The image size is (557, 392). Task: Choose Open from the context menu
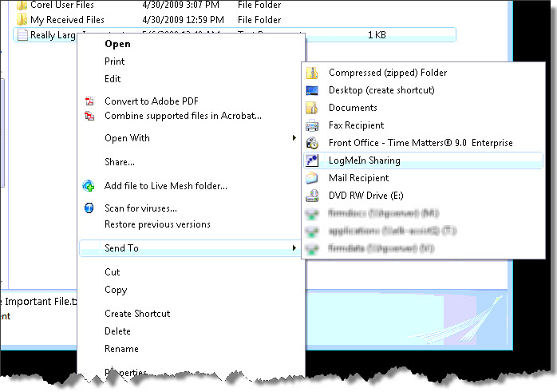tap(118, 44)
